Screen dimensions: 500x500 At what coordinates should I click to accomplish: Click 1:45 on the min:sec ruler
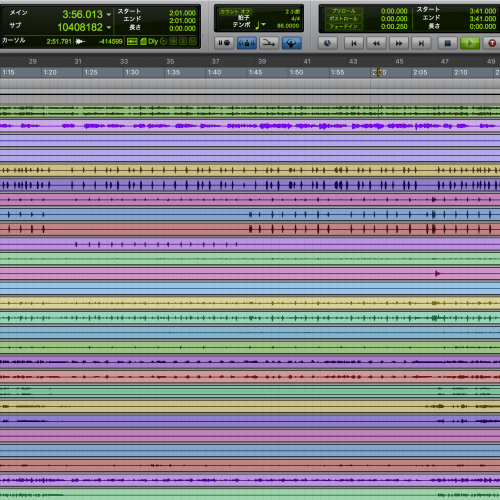pyautogui.click(x=256, y=72)
